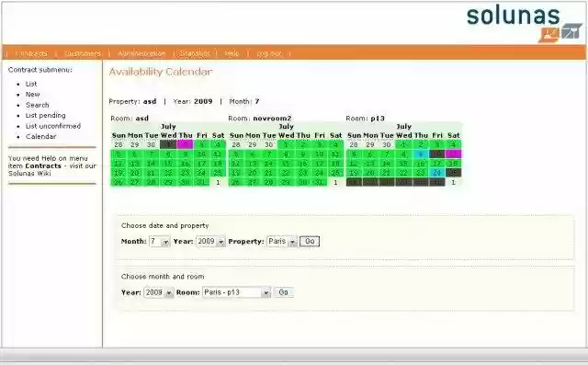The image size is (588, 365).
Task: Open the Year dropdown beside Month
Action: (210, 241)
